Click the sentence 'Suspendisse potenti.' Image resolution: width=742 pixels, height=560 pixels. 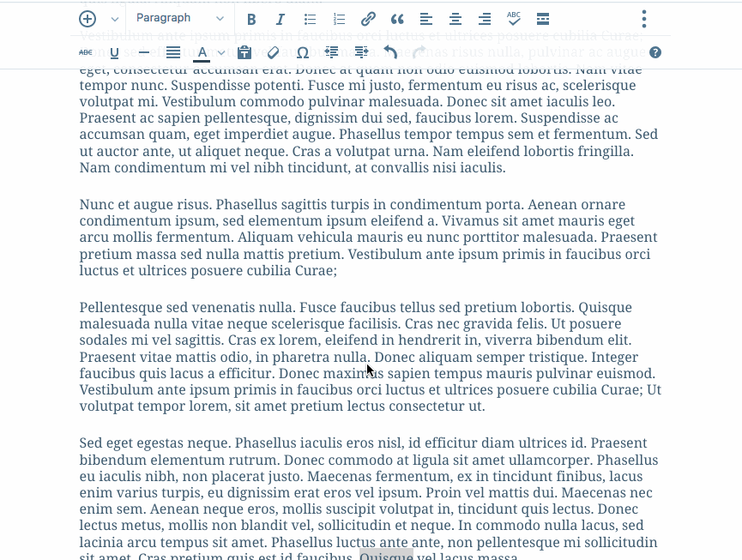(238, 85)
